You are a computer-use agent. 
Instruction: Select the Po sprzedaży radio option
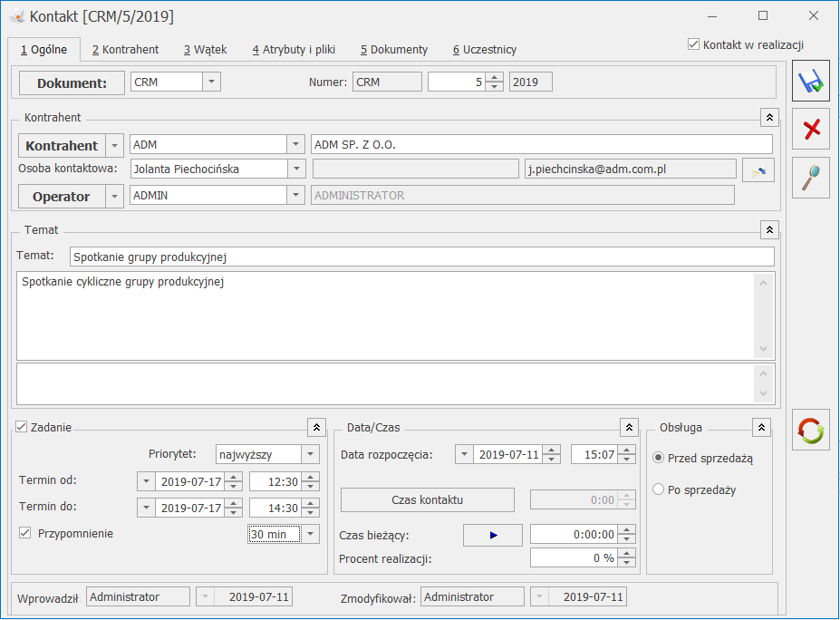coord(659,489)
